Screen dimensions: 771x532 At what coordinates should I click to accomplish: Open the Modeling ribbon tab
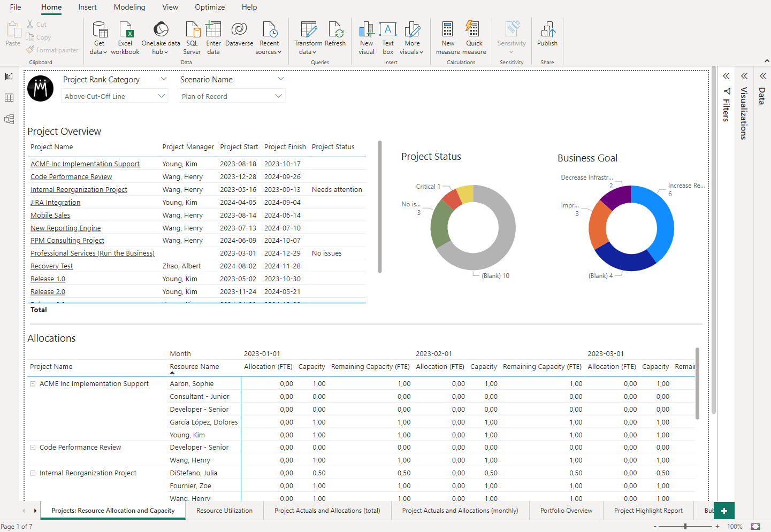[x=129, y=7]
